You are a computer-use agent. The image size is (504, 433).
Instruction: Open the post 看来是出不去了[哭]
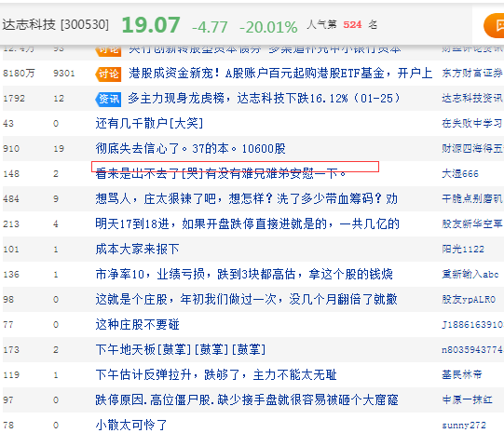[221, 174]
